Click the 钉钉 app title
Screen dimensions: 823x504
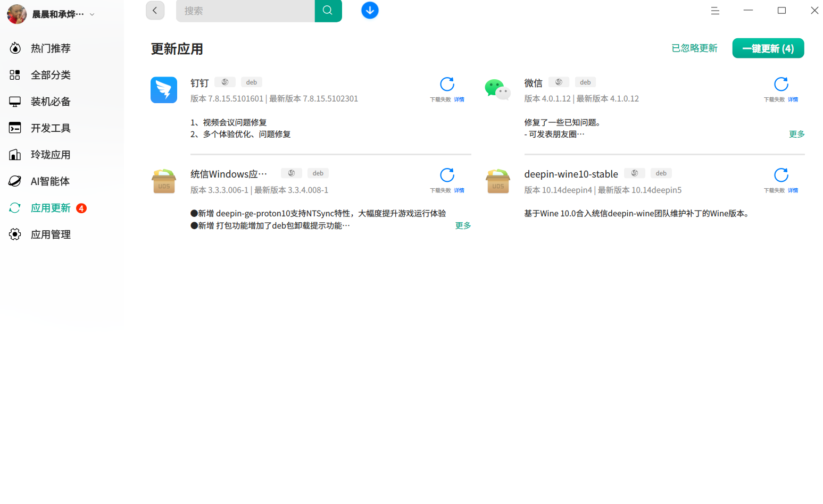(199, 83)
